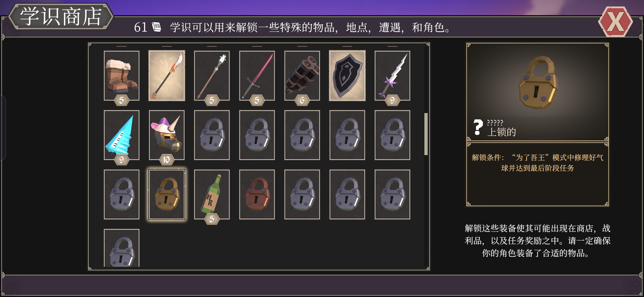The image size is (644, 297).
Task: Click the item list vertical scrollbar
Action: (x=426, y=134)
